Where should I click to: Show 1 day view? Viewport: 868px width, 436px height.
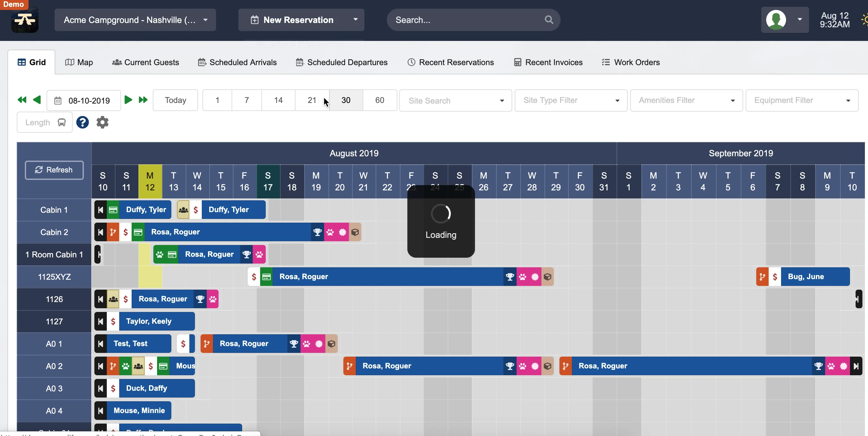click(217, 100)
